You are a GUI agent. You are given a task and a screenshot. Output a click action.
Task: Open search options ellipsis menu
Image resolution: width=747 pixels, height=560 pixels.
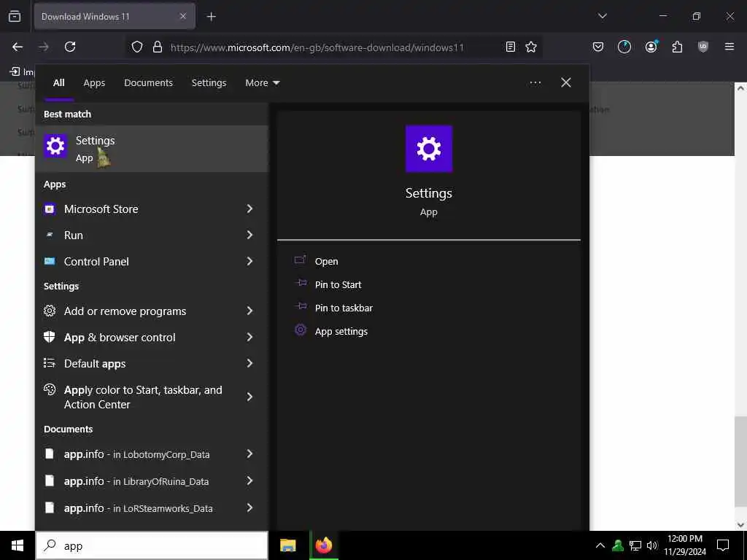pyautogui.click(x=535, y=83)
